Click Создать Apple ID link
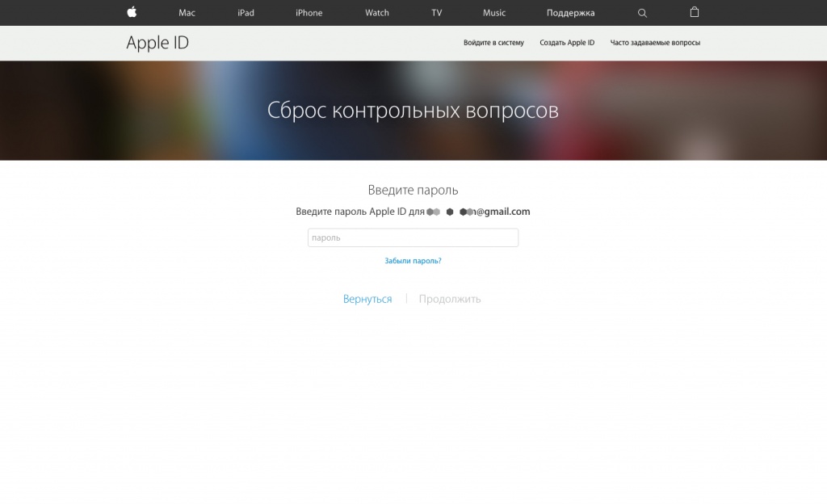This screenshot has height=504, width=827. 567,43
